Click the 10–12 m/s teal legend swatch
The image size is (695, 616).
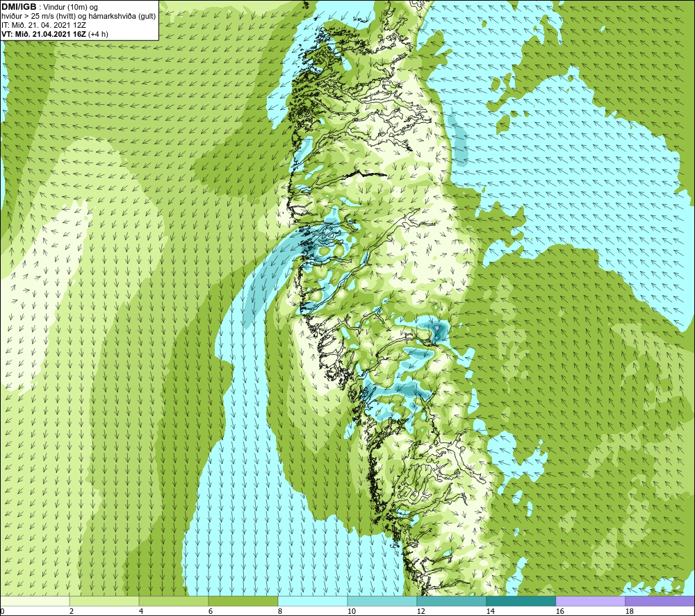coord(382,601)
